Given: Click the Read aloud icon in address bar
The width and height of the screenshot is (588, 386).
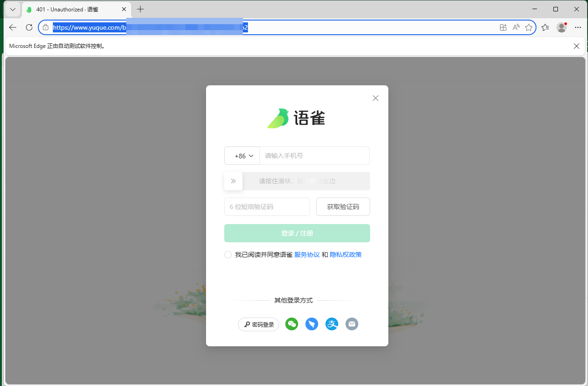Looking at the screenshot, I should 516,27.
